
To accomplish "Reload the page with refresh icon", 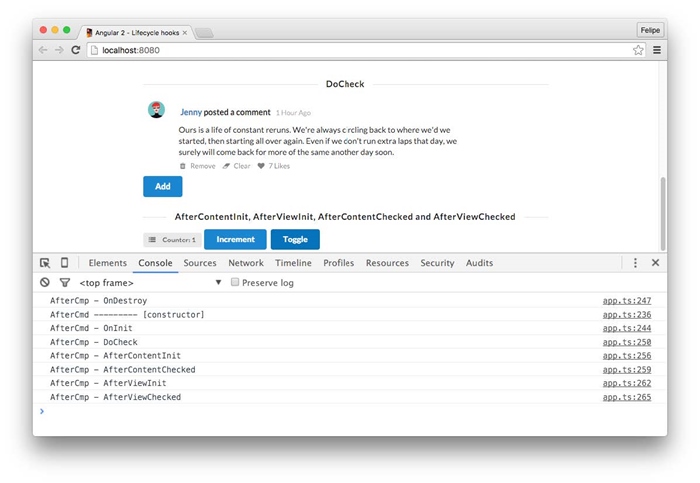I will pyautogui.click(x=76, y=50).
